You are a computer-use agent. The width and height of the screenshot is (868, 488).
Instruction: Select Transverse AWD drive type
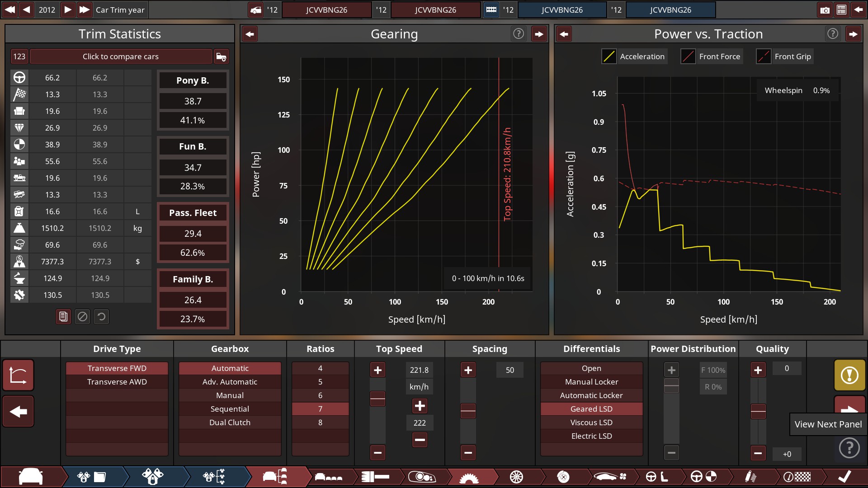click(x=117, y=382)
